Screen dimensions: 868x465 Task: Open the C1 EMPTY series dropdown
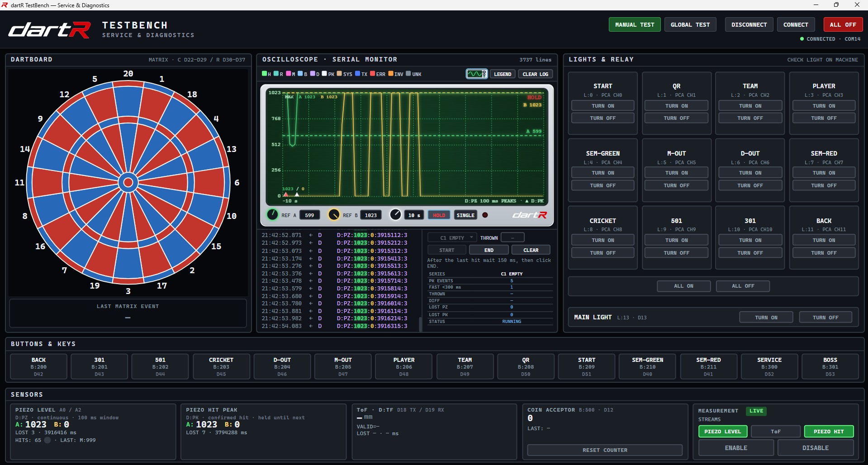click(452, 237)
